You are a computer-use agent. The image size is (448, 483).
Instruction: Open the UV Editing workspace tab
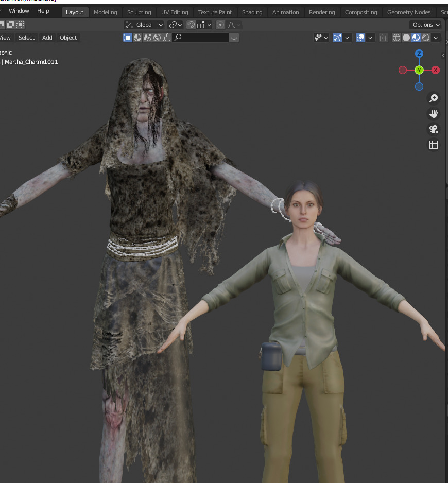(175, 12)
